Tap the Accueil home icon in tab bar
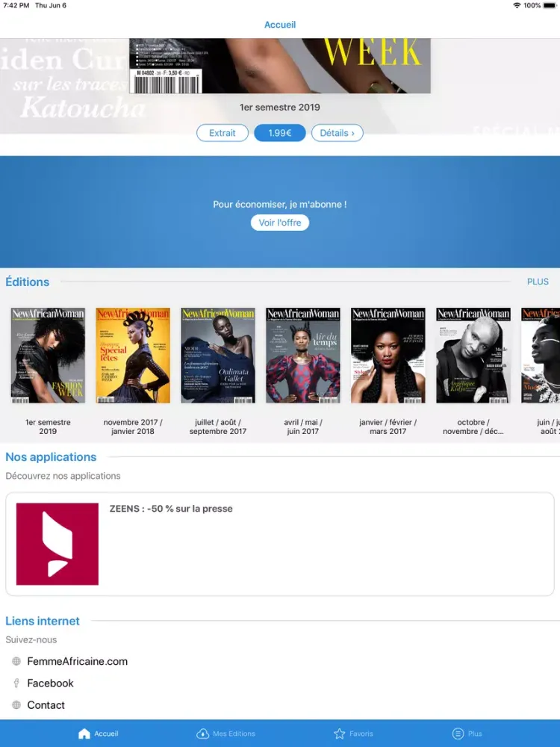 [x=84, y=734]
